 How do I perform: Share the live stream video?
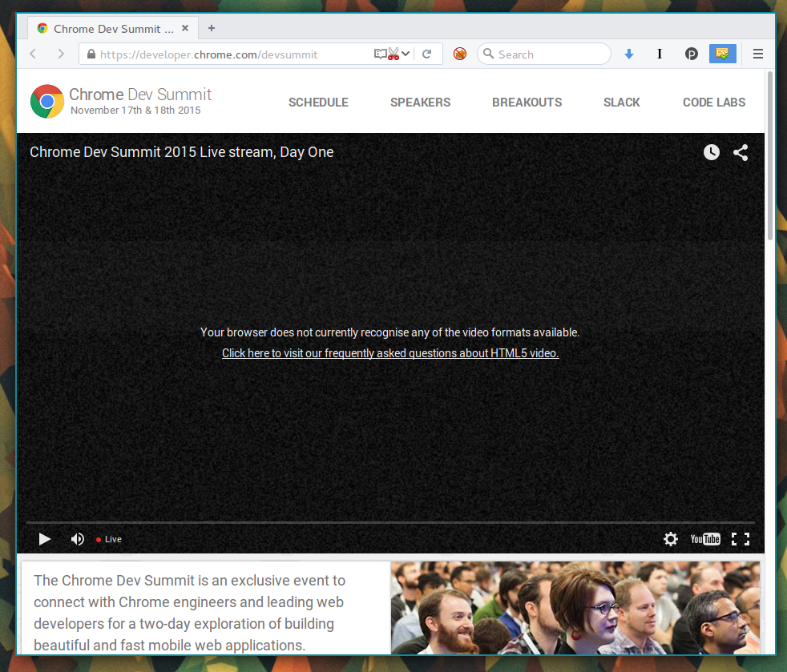[741, 152]
